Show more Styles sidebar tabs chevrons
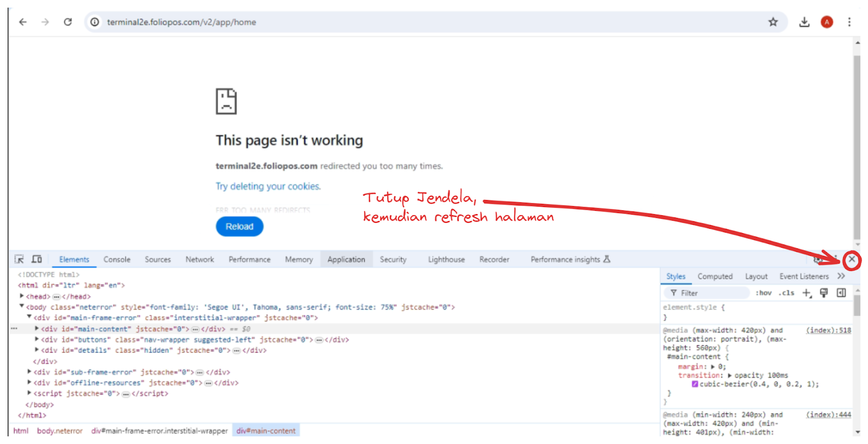868x444 pixels. [841, 276]
